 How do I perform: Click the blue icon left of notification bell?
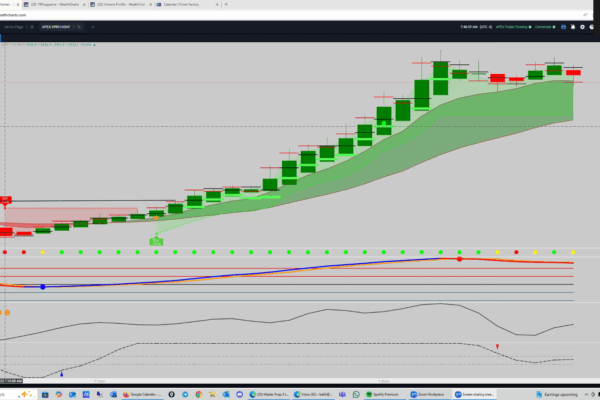[563, 27]
